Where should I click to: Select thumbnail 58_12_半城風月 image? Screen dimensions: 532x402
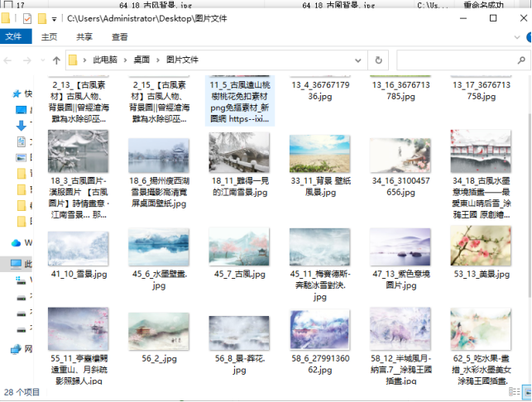(x=400, y=328)
